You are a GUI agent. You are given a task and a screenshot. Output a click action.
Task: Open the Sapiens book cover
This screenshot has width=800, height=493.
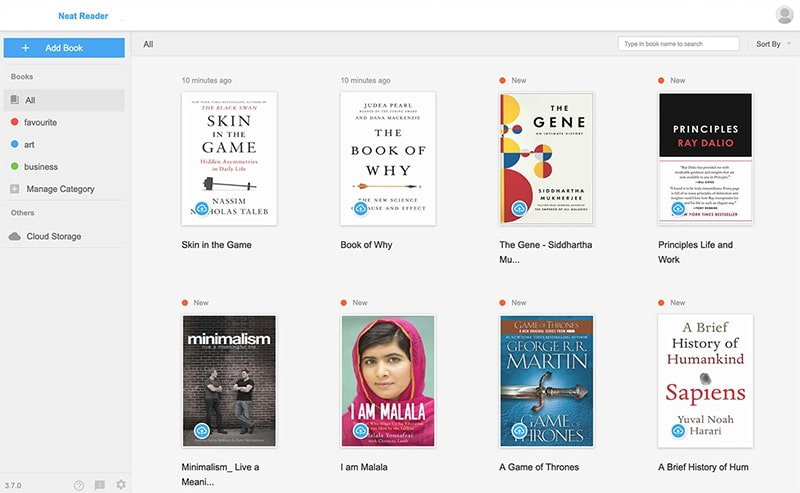click(x=705, y=381)
